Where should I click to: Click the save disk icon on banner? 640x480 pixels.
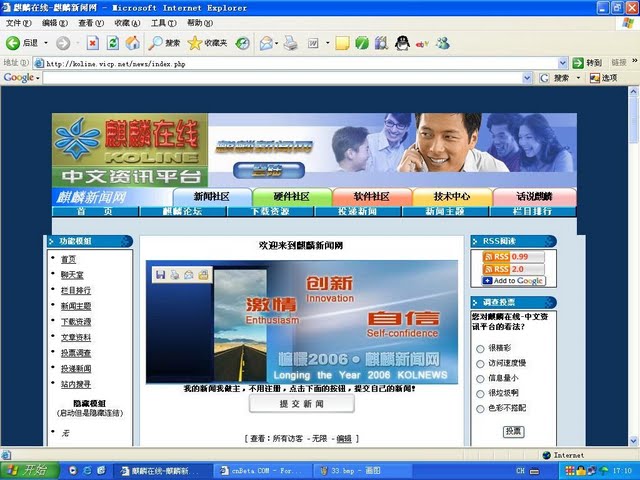(x=160, y=275)
